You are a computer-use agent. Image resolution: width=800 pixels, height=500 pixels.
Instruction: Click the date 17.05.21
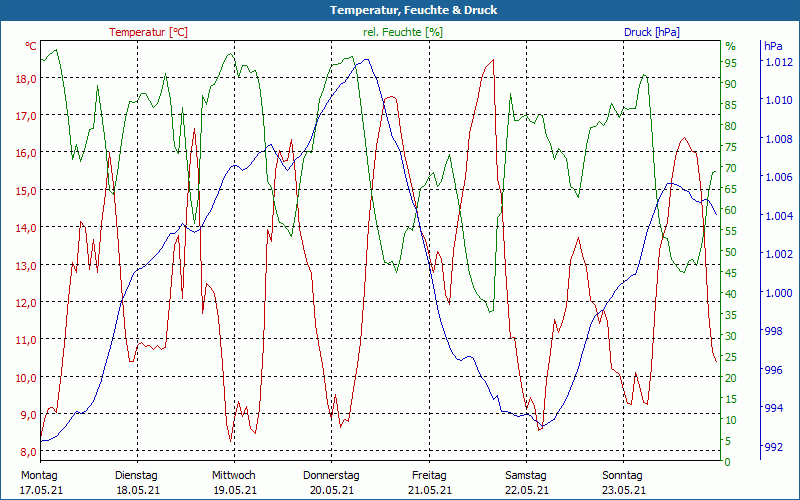(41, 490)
